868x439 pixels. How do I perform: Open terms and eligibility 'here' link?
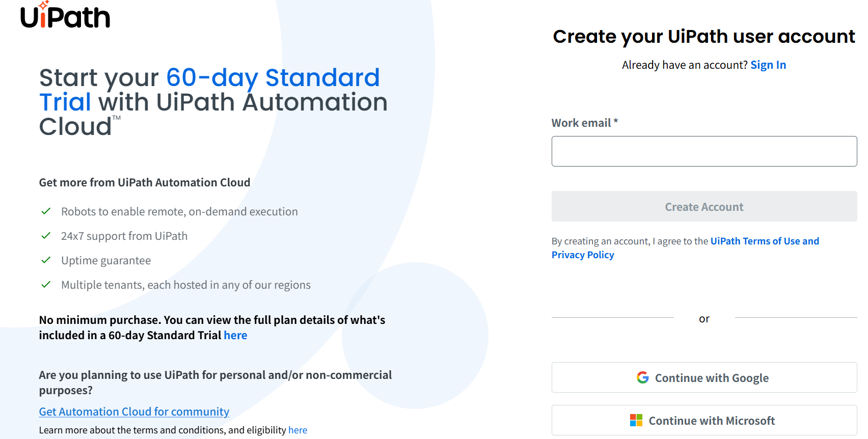[297, 430]
